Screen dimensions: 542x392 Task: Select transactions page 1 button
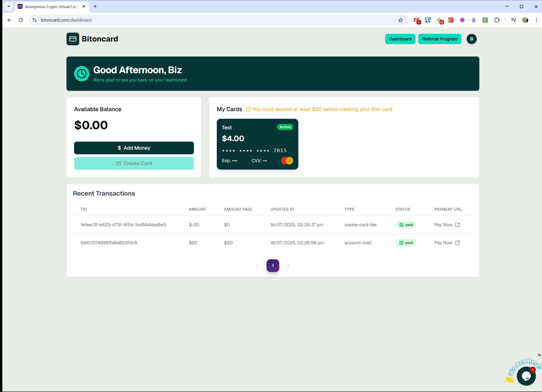click(273, 266)
